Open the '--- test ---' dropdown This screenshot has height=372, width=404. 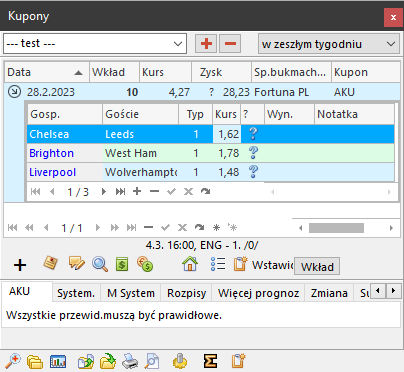(95, 43)
